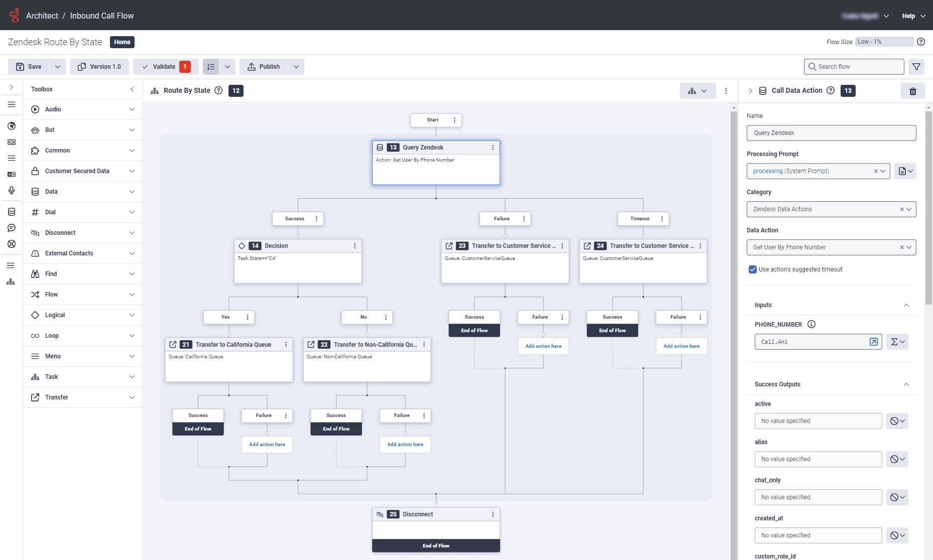Viewport: 933px width, 560px height.
Task: Open the Publish dropdown arrow
Action: pyautogui.click(x=296, y=66)
